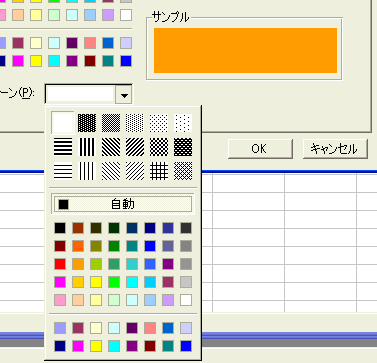Pick the thick forward diagonal stripe pattern
Viewport: 377px width, 363px height.
coord(135,147)
